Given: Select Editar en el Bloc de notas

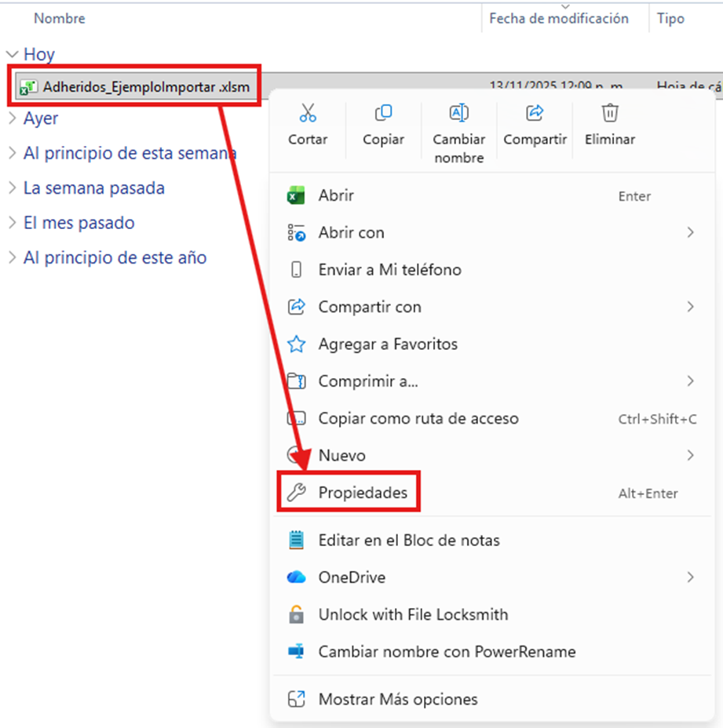Looking at the screenshot, I should [x=408, y=540].
